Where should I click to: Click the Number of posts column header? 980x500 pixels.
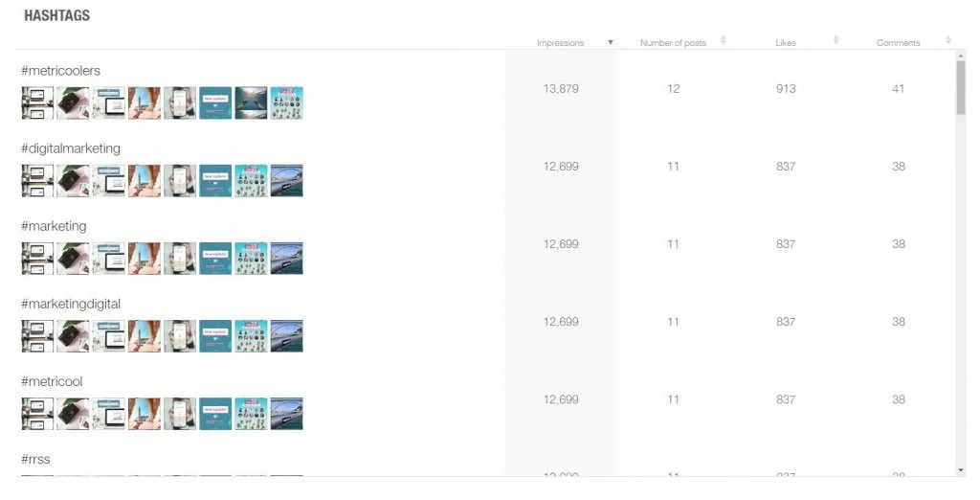[x=673, y=42]
